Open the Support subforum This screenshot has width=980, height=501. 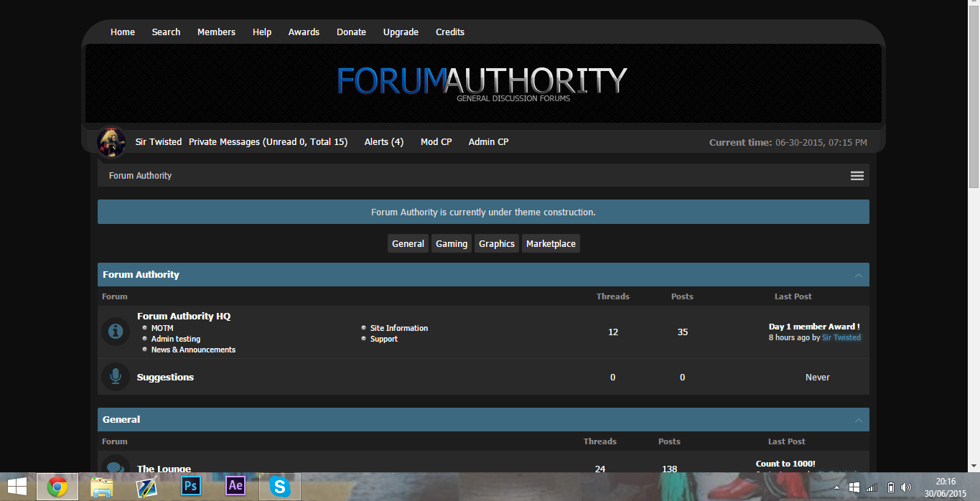[x=384, y=339]
